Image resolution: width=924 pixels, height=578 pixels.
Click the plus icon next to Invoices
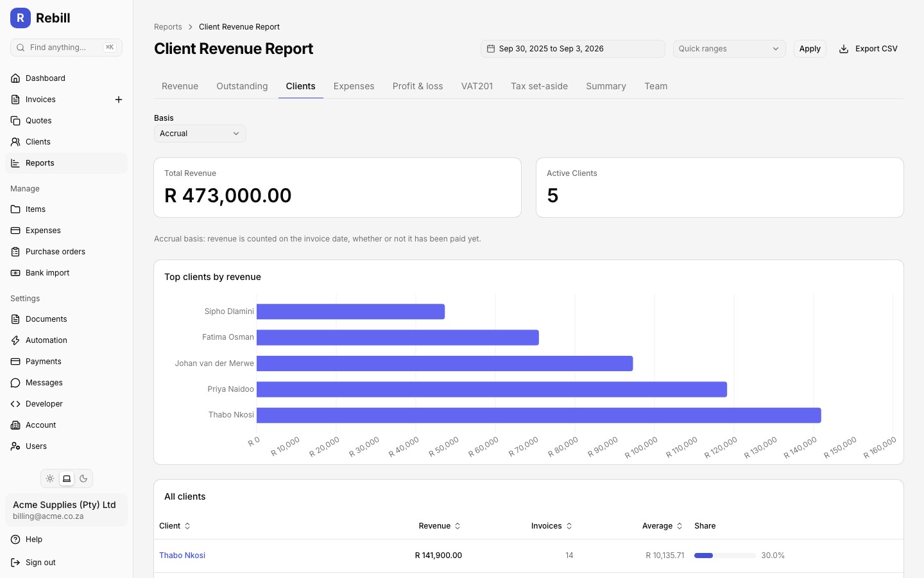click(119, 100)
